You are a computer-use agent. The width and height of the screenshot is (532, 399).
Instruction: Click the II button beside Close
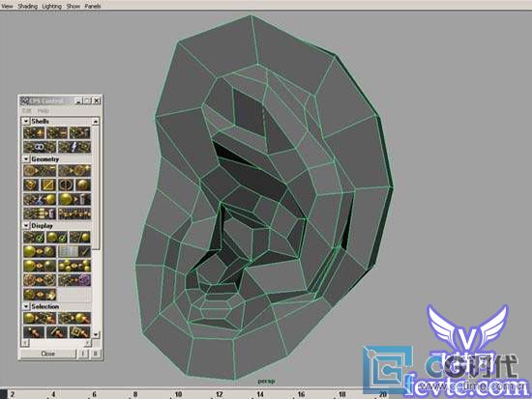coord(96,354)
